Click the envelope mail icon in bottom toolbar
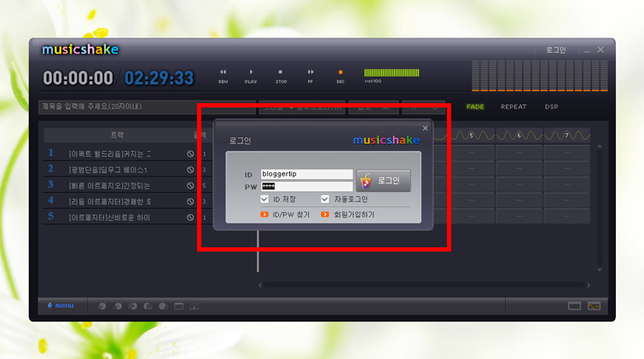Image resolution: width=644 pixels, height=359 pixels. 178,306
